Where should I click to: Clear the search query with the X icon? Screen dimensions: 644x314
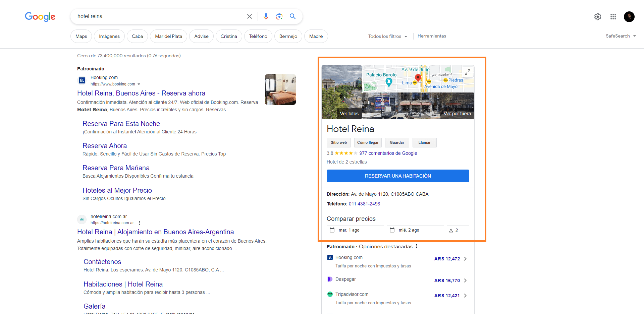click(249, 16)
